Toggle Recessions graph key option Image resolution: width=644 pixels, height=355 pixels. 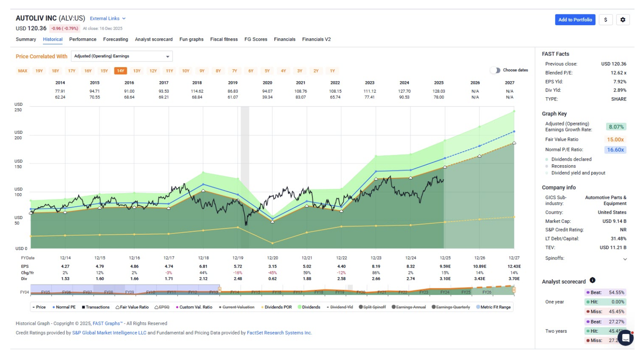(561, 166)
